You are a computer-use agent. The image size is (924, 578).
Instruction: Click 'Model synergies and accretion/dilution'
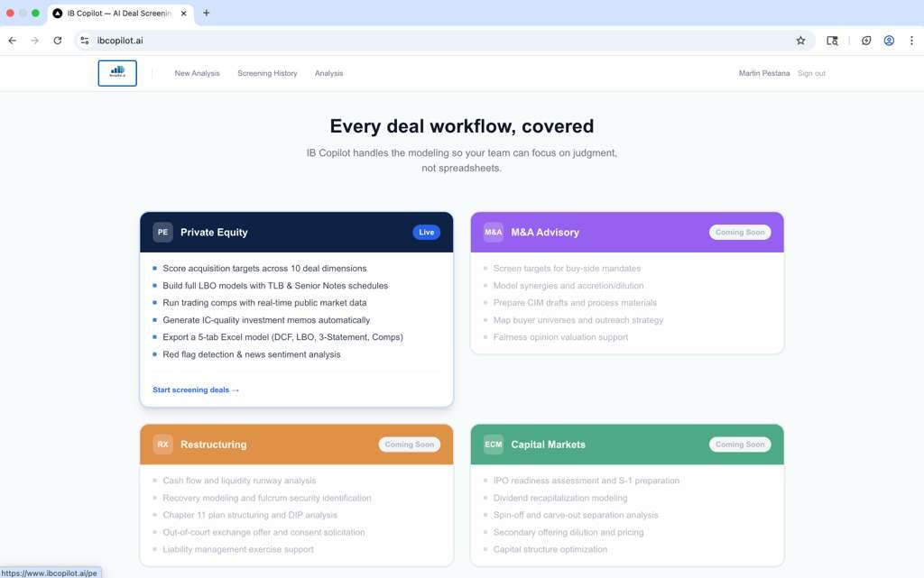(x=568, y=286)
